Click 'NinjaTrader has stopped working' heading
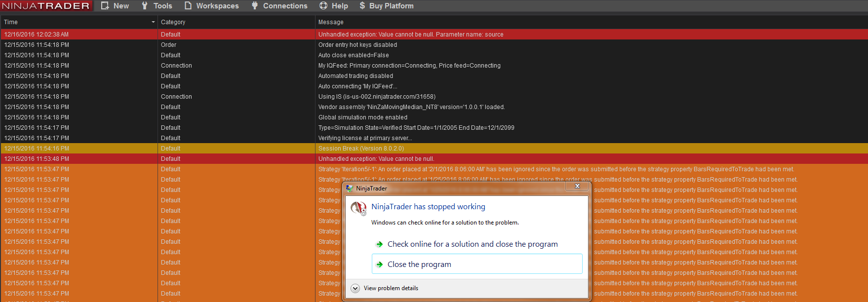Screen dimensions: 868x302 [x=428, y=207]
